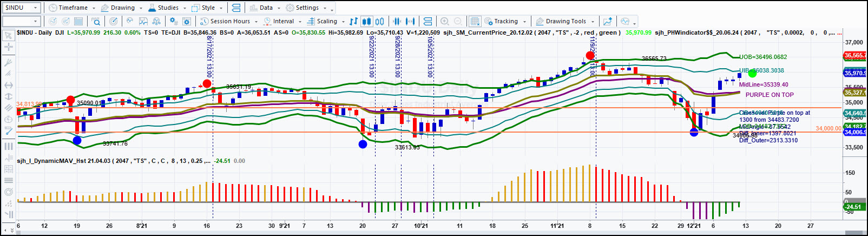Open the Interval dropdown
Viewport: 868px width, 236px height.
click(282, 21)
